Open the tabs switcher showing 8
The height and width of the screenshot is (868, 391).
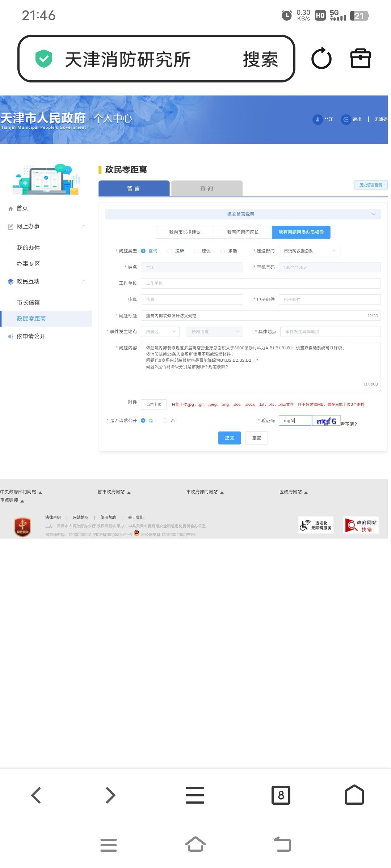click(x=281, y=795)
